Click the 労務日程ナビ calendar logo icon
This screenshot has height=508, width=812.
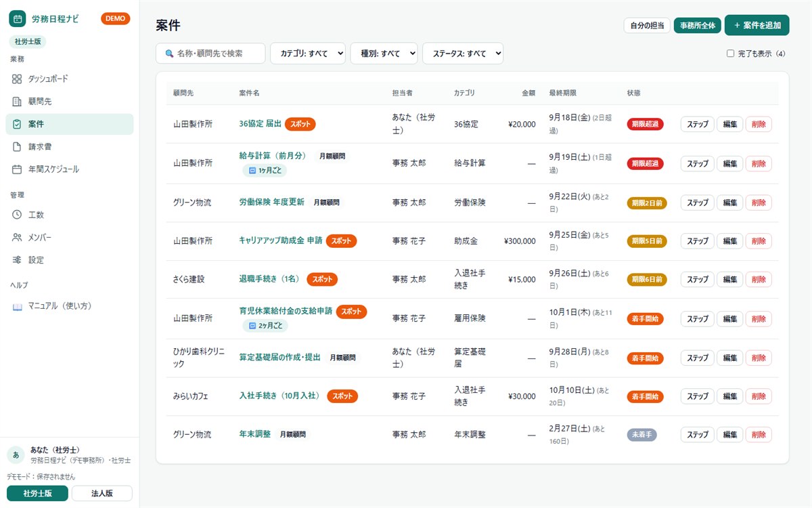click(x=17, y=19)
